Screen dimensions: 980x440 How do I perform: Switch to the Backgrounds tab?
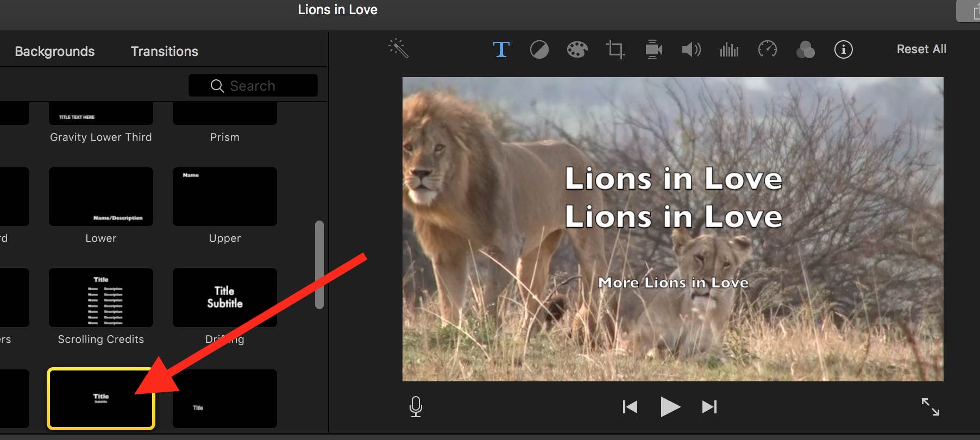click(x=54, y=52)
